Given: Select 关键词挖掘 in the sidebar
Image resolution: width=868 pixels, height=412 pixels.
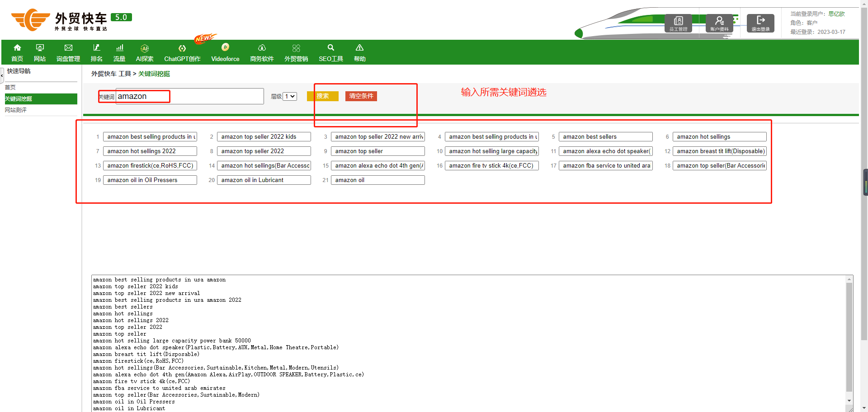Looking at the screenshot, I should tap(41, 98).
